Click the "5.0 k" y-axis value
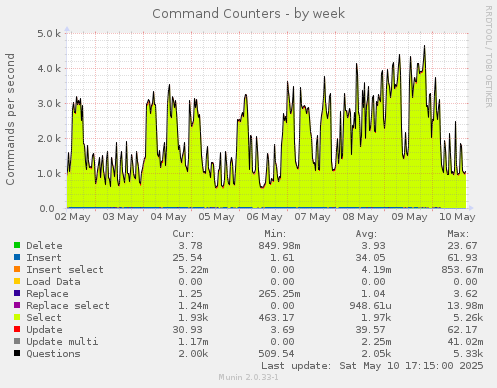 (x=49, y=34)
